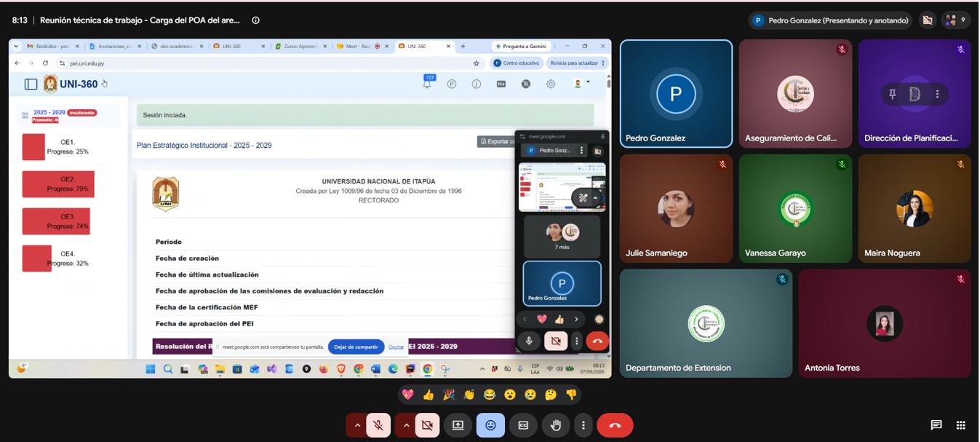The height and width of the screenshot is (442, 980).
Task: Send the thumbs down reaction
Action: click(x=571, y=395)
